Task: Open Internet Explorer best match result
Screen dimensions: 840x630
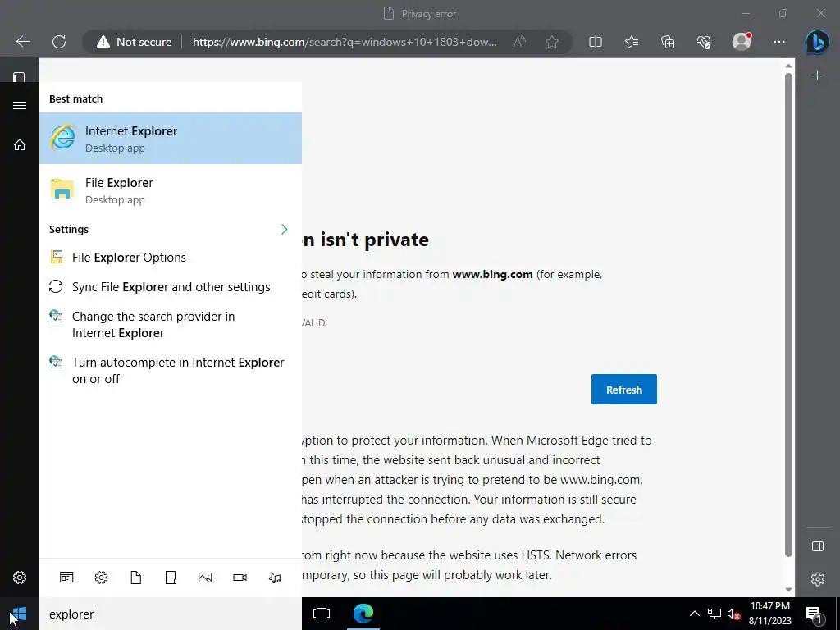Action: [171, 138]
